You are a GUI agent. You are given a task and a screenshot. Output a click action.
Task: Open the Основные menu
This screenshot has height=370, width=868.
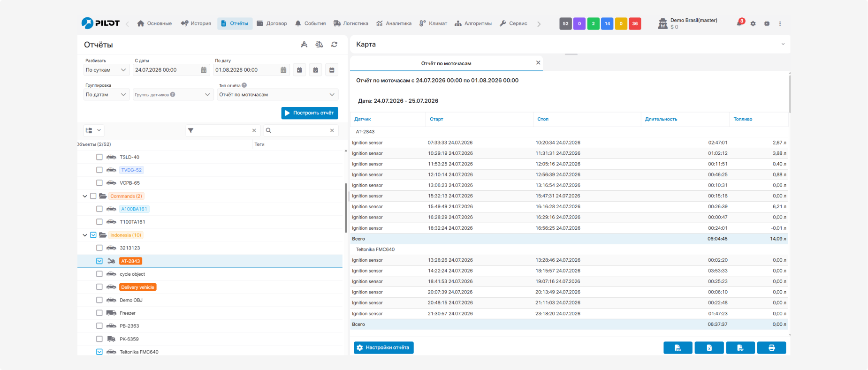(154, 23)
